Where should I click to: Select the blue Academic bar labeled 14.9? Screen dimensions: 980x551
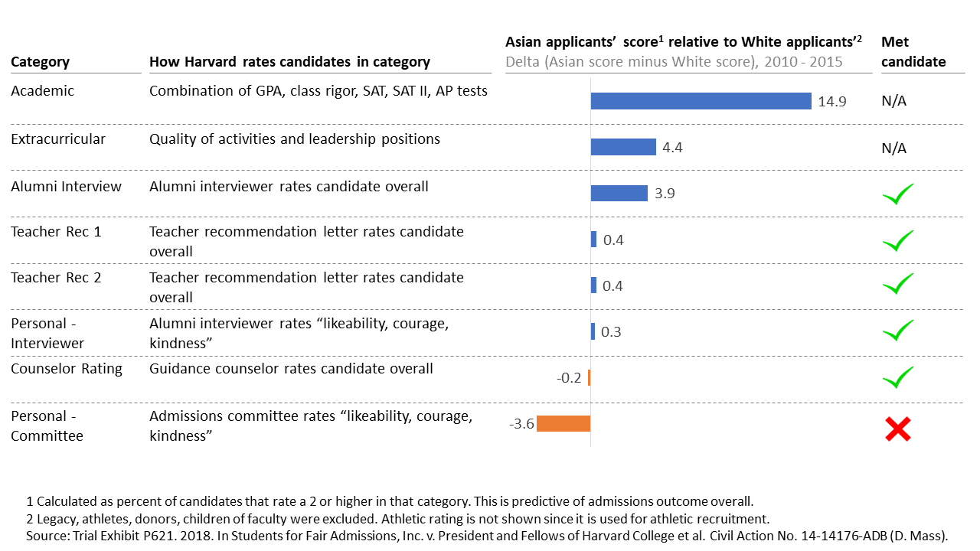coord(701,101)
